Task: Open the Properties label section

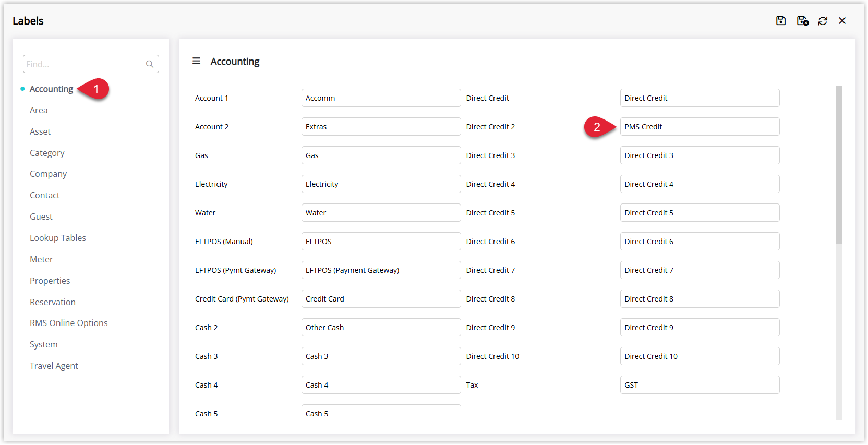Action: [x=50, y=281]
